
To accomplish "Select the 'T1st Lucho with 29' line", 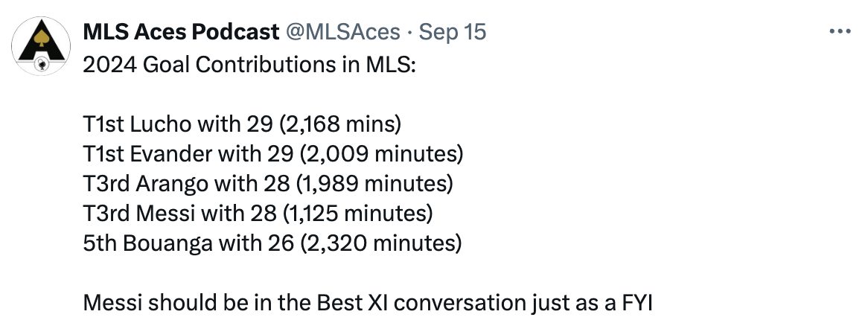I will point(242,124).
